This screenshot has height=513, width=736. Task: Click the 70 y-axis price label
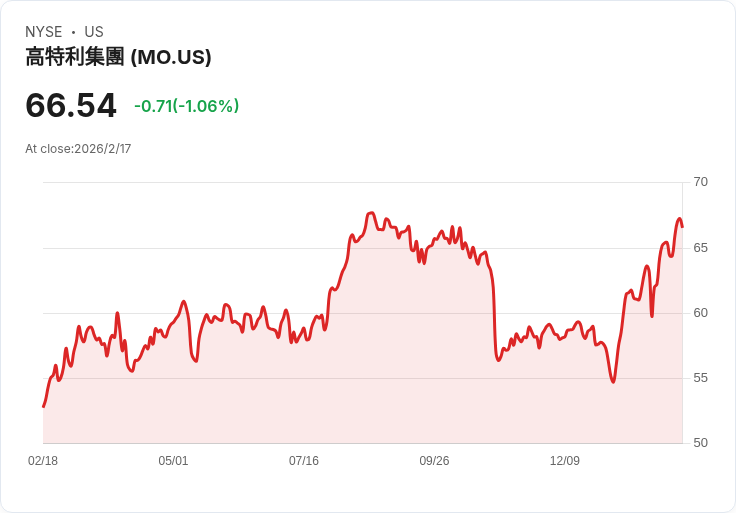pos(701,182)
